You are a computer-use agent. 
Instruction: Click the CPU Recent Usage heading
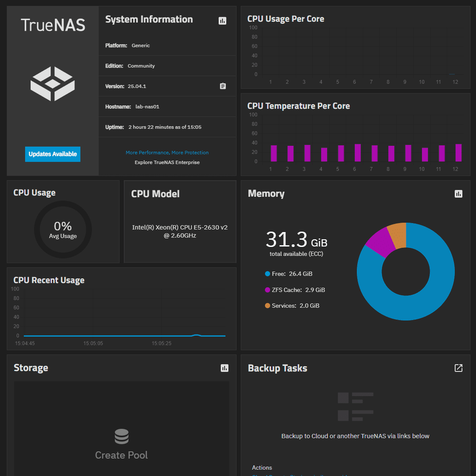49,280
